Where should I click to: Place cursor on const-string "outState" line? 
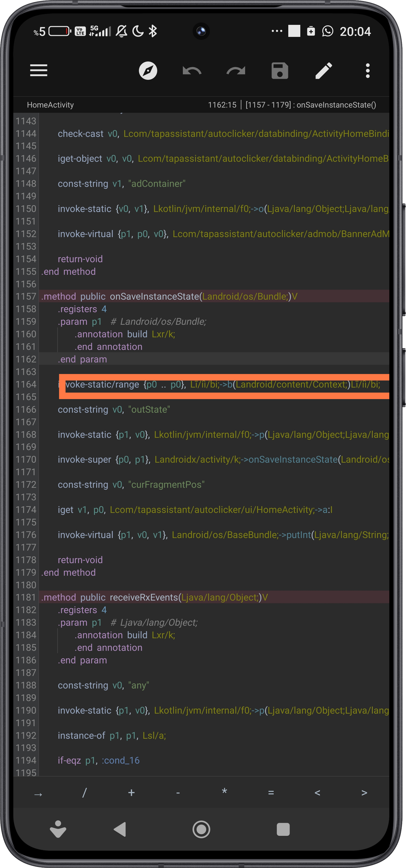(114, 410)
